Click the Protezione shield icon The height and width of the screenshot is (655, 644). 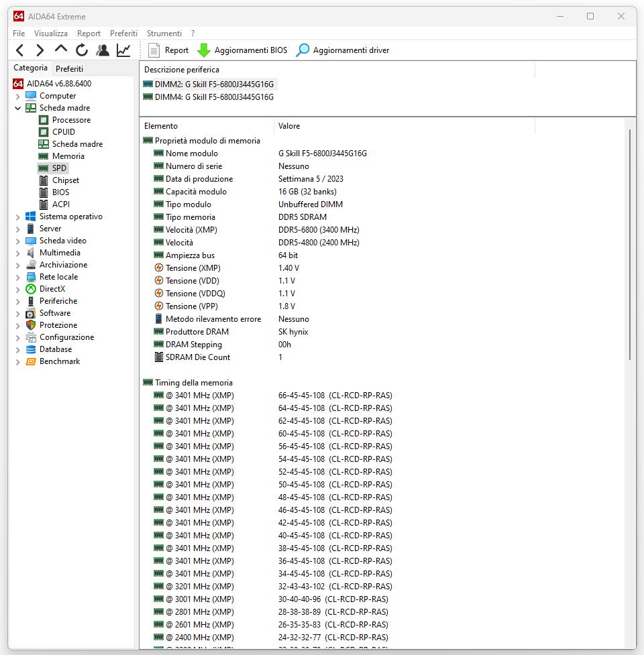point(30,325)
